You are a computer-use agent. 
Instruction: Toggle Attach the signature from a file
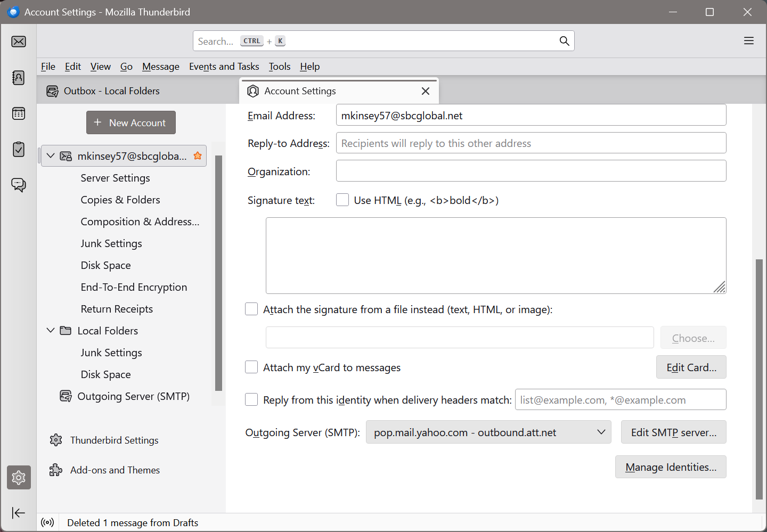251,309
